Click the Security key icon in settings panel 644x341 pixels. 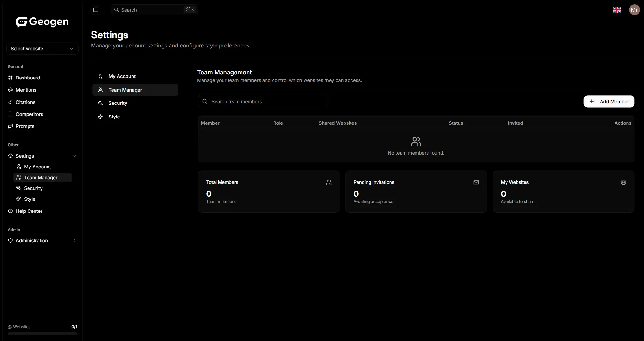100,103
